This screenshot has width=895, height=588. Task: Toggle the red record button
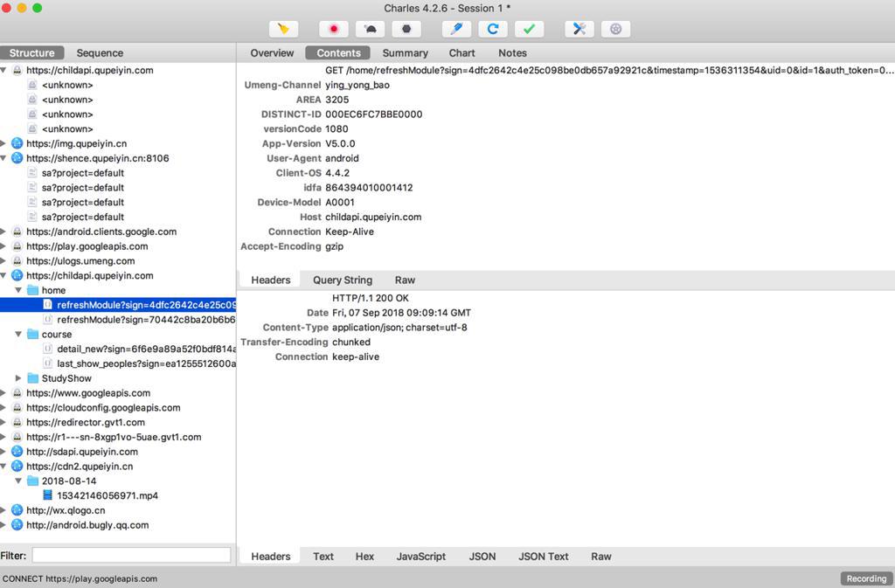coord(334,29)
